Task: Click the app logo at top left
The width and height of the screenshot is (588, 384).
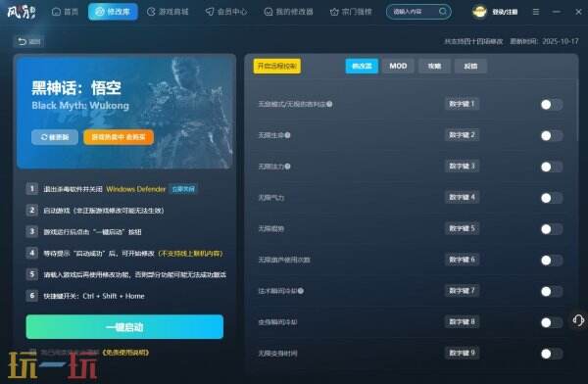Action: click(x=22, y=12)
